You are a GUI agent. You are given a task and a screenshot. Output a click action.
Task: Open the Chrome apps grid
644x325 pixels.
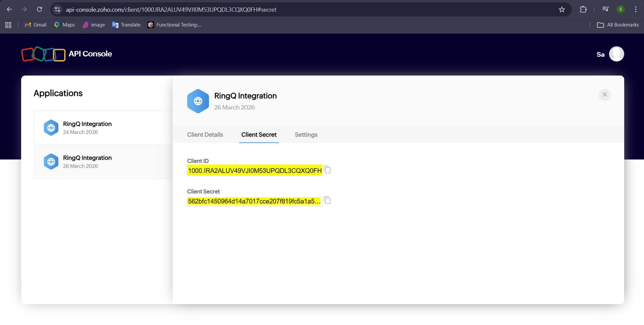(x=8, y=25)
